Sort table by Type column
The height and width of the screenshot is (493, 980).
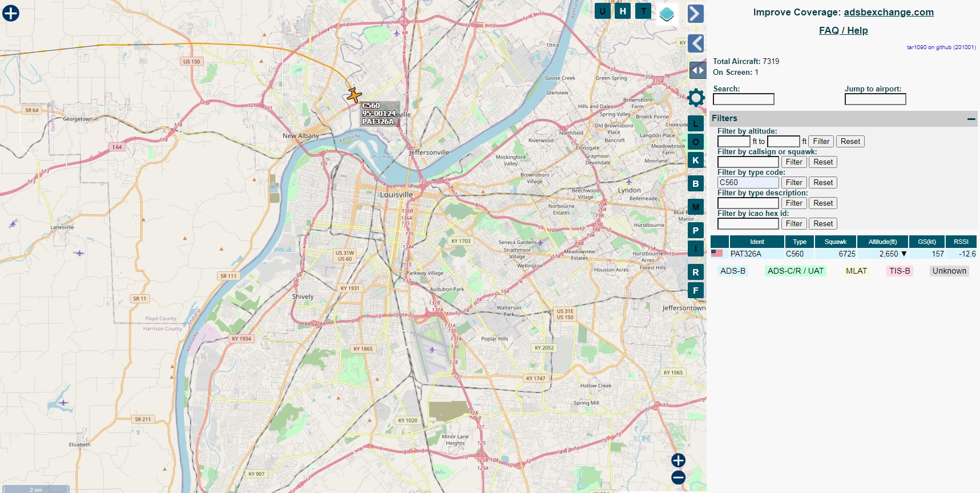800,242
